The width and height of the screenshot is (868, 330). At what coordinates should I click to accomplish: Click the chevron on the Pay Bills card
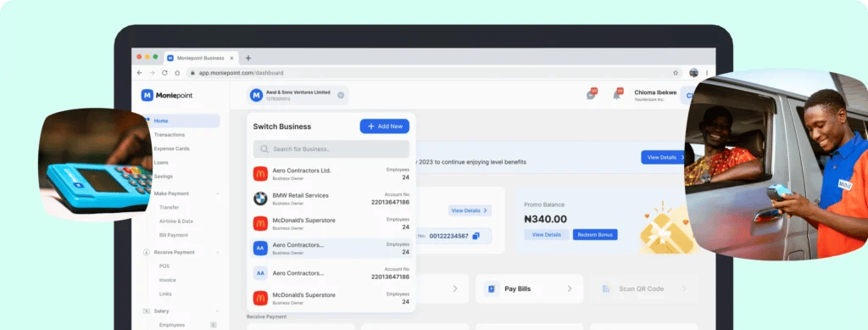[x=569, y=288]
